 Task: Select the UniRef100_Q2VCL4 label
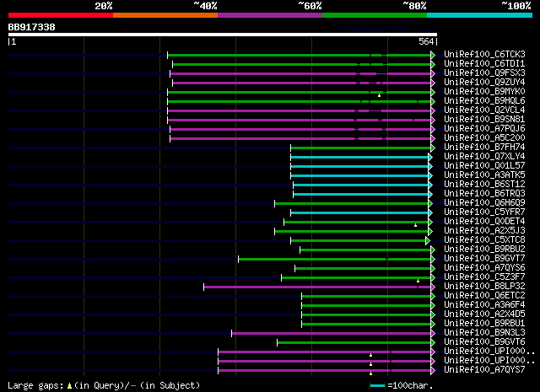click(484, 110)
